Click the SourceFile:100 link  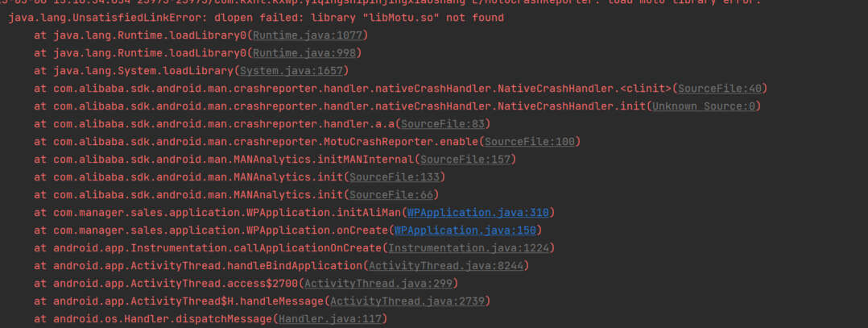[x=531, y=142]
